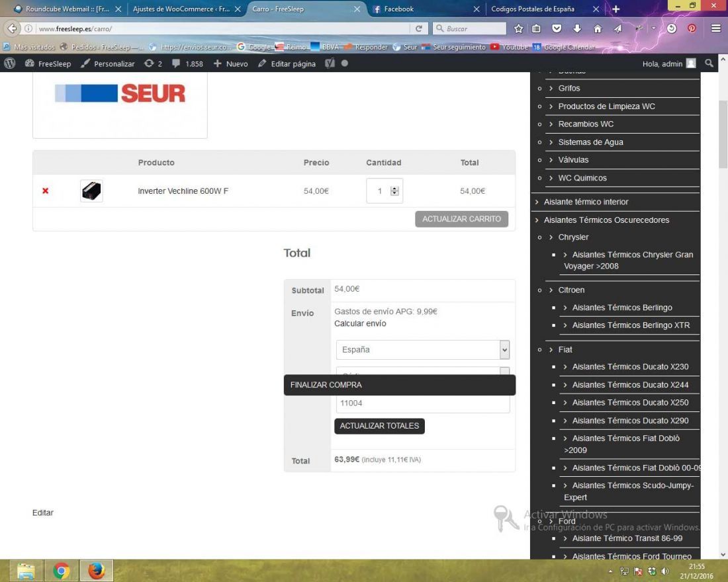Click the SEUR logo image

(x=120, y=94)
